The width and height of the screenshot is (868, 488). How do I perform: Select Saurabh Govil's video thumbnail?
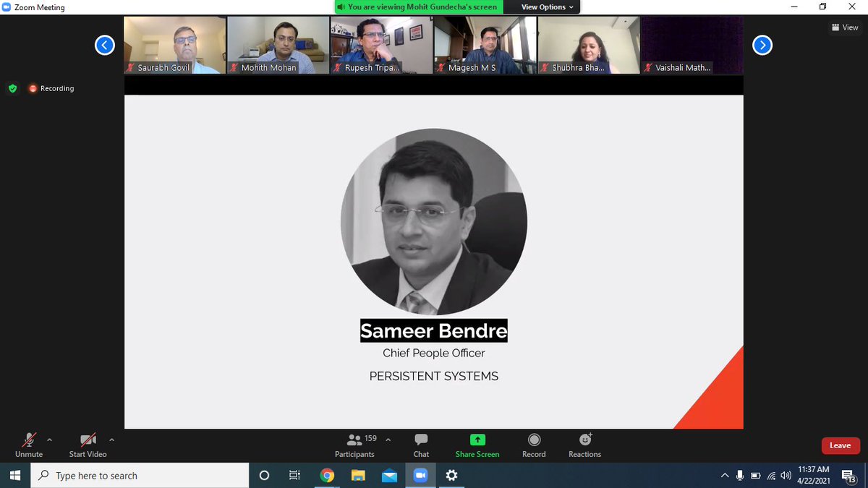175,45
